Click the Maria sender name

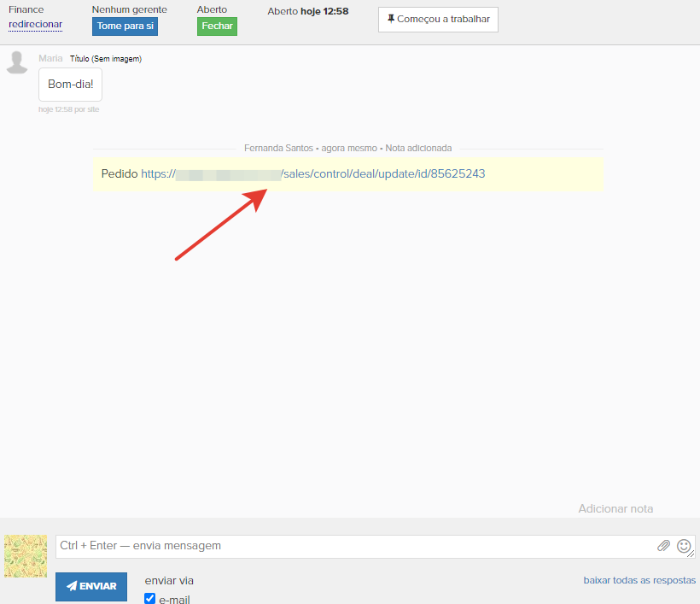point(50,58)
